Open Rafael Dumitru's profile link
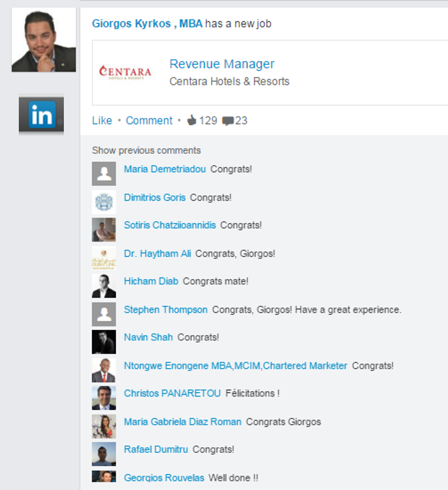Screen dimensions: 448x490 (x=156, y=450)
